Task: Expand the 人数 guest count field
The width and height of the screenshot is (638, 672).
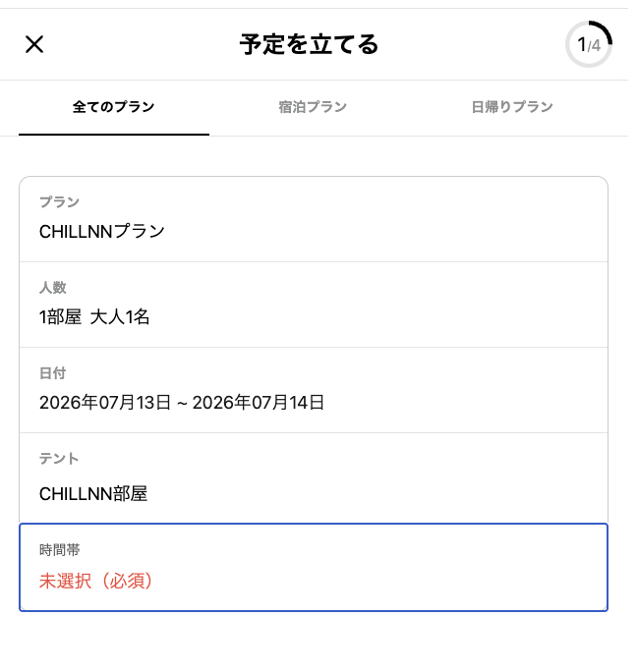Action: 314,305
